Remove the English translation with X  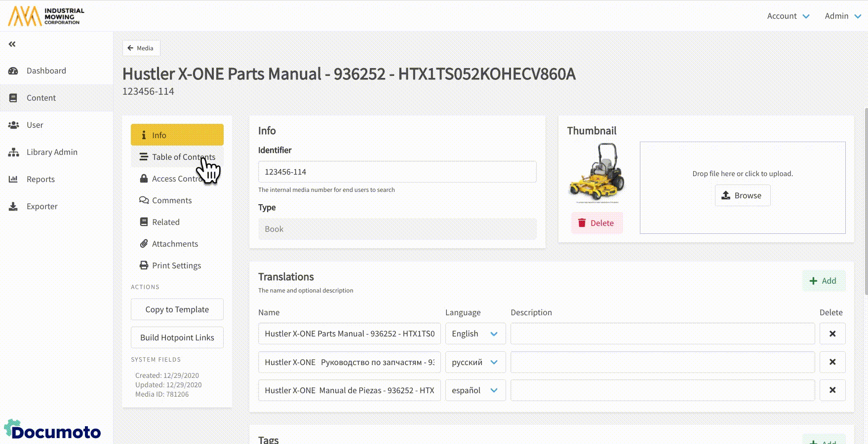(832, 333)
